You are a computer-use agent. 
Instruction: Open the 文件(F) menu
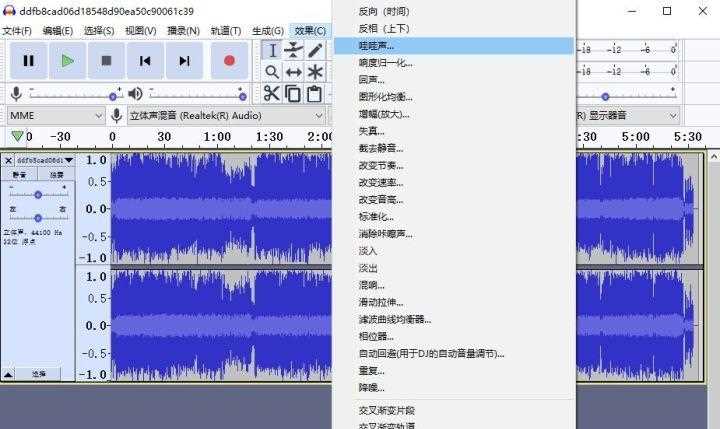17,30
